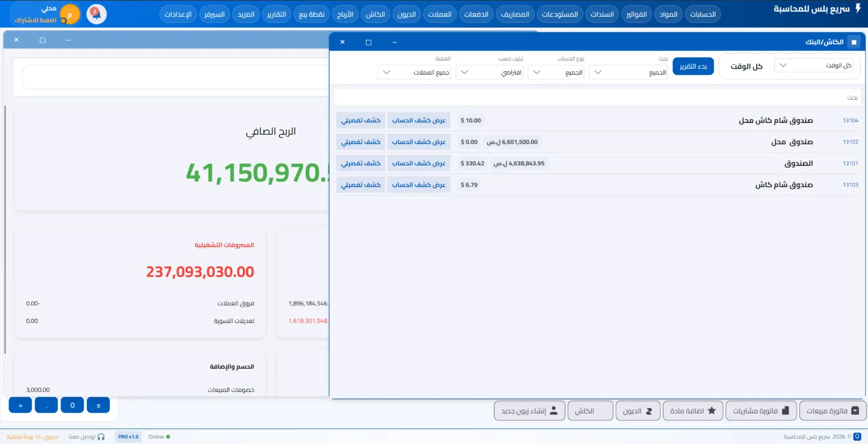The height and width of the screenshot is (444, 868).
Task: Open the الفواتير menu
Action: point(637,14)
